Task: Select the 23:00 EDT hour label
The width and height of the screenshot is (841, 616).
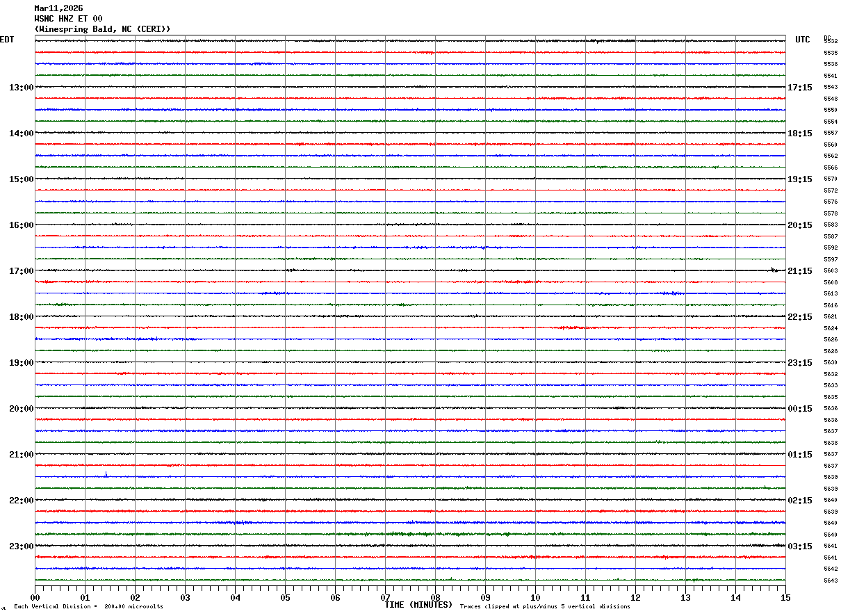Action: pyautogui.click(x=21, y=546)
